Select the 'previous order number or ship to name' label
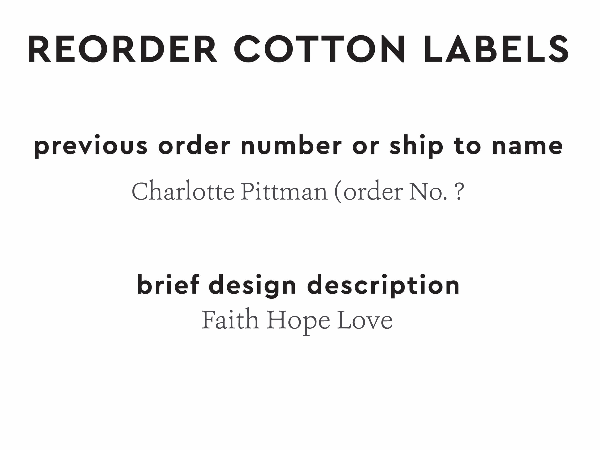This screenshot has height=450, width=600. [x=298, y=146]
